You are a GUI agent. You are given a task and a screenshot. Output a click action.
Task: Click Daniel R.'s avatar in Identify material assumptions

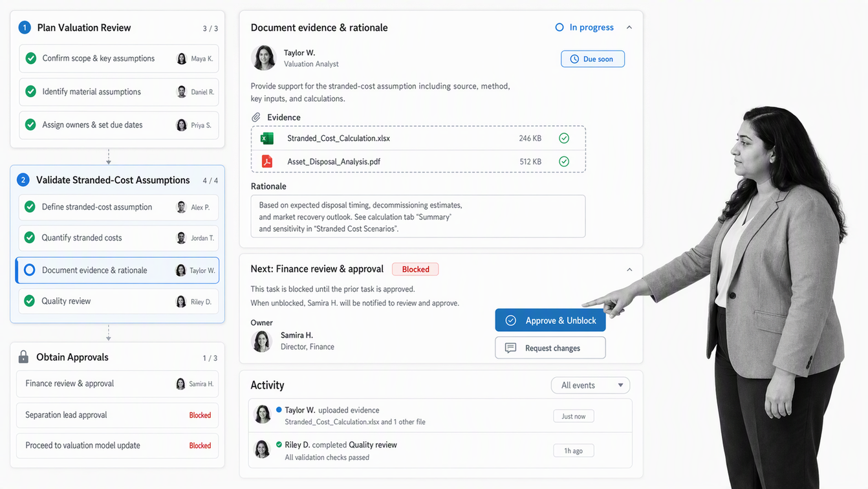tap(182, 92)
